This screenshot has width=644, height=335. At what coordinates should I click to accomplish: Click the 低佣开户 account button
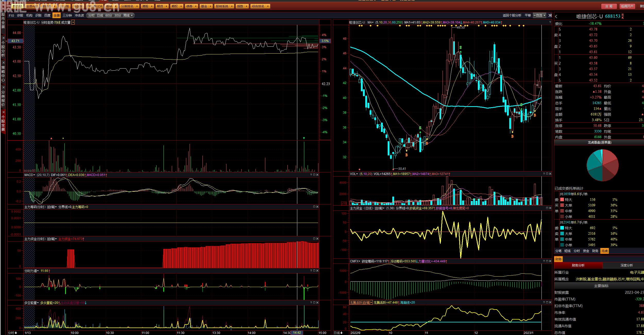click(627, 6)
